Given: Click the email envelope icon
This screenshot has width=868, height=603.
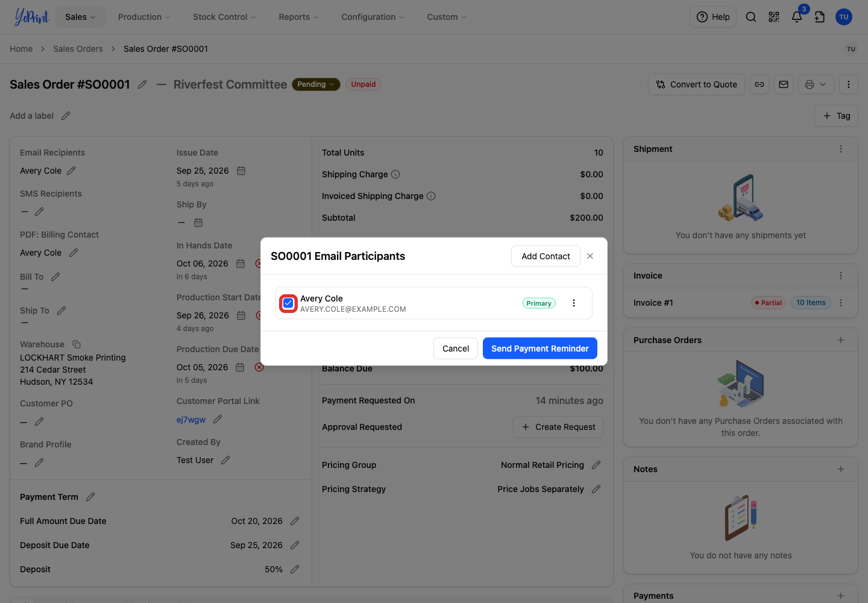Looking at the screenshot, I should [x=784, y=84].
